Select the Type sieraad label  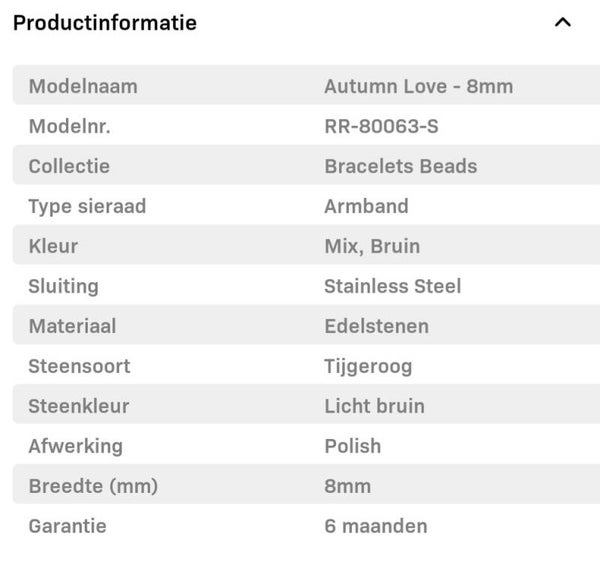[x=87, y=206]
